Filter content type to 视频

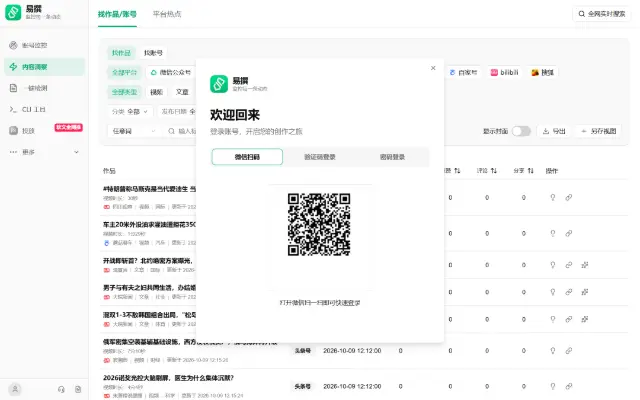point(156,92)
